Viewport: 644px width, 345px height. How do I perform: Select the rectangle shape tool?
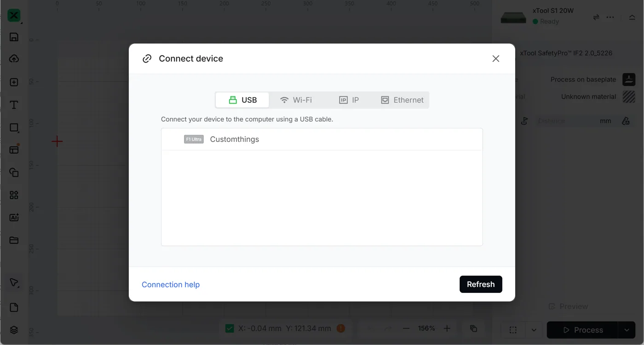[14, 128]
